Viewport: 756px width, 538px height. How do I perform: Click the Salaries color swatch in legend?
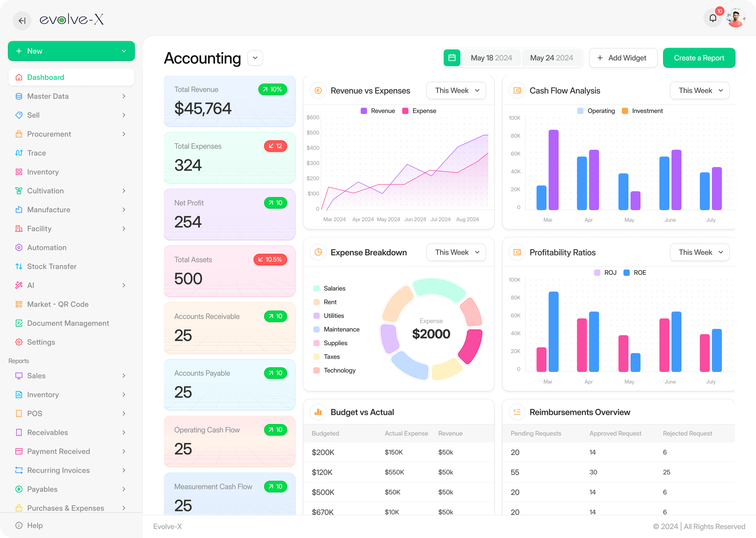(x=316, y=288)
